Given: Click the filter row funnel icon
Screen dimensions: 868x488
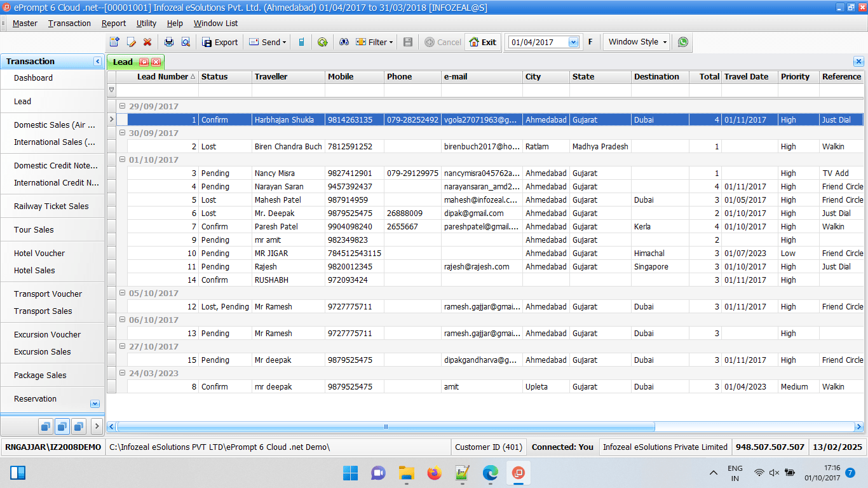Looking at the screenshot, I should pyautogui.click(x=112, y=90).
